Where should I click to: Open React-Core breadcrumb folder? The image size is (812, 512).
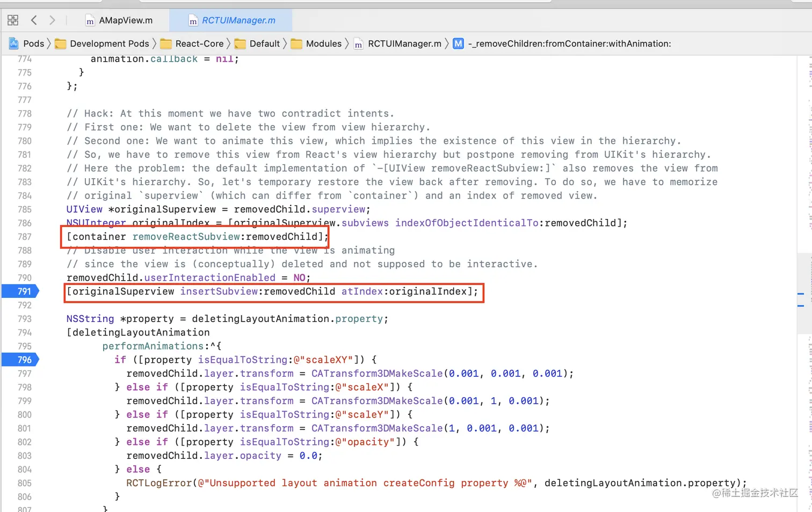[x=199, y=43]
